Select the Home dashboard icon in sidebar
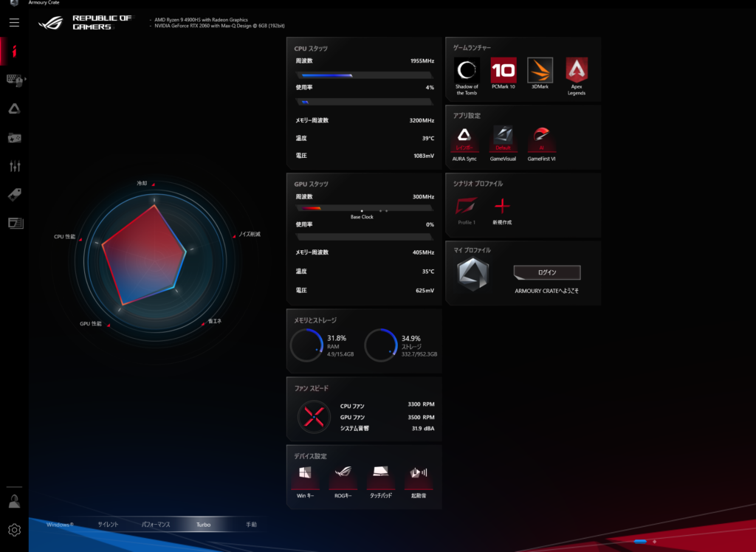Viewport: 756px width, 552px height. click(15, 51)
